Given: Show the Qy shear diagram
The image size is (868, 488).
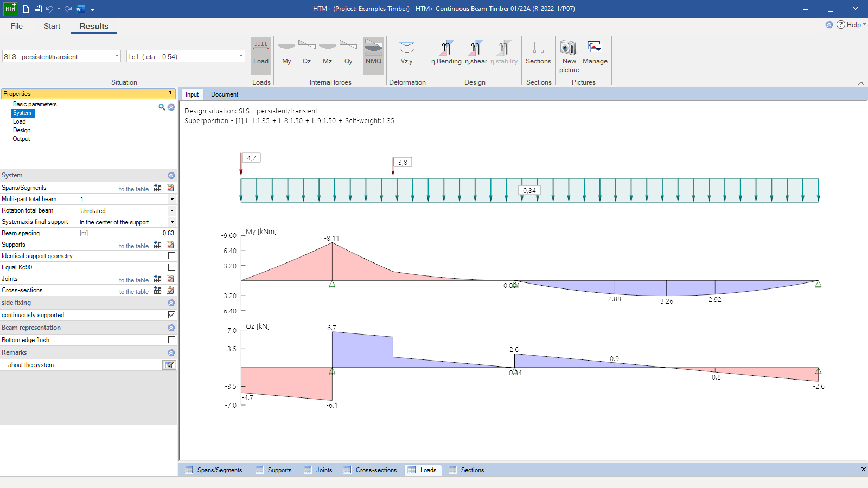Looking at the screenshot, I should (348, 53).
